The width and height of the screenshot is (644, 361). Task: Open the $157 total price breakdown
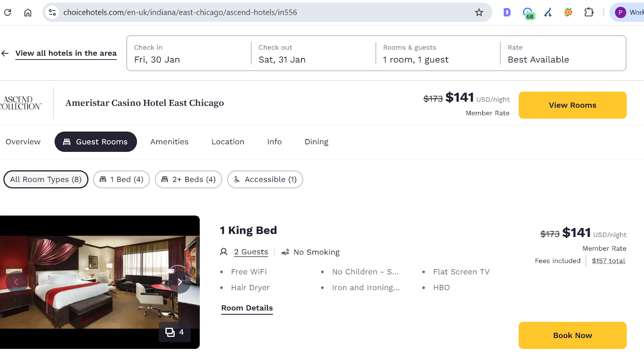tap(608, 261)
